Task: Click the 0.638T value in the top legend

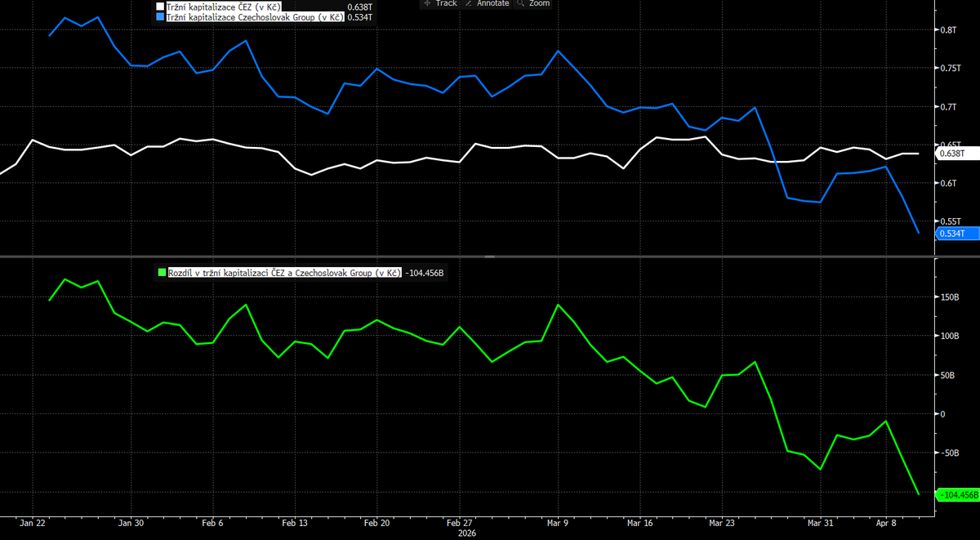Action: (x=359, y=7)
